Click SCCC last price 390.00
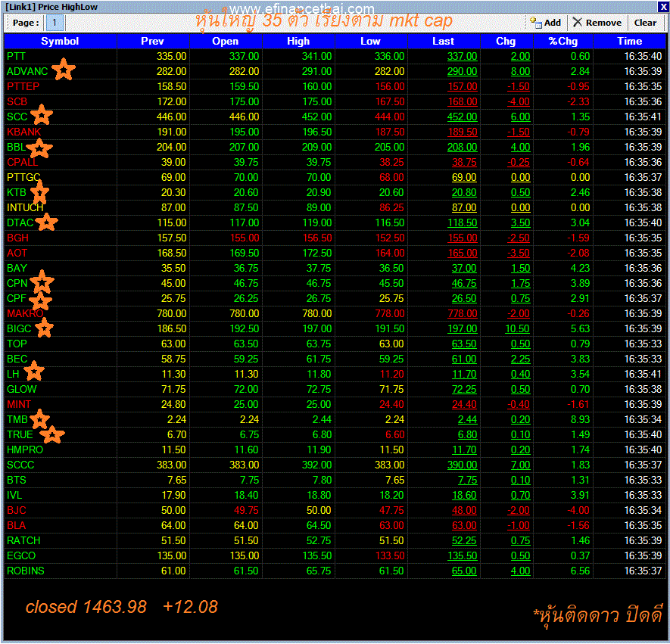 click(x=463, y=465)
